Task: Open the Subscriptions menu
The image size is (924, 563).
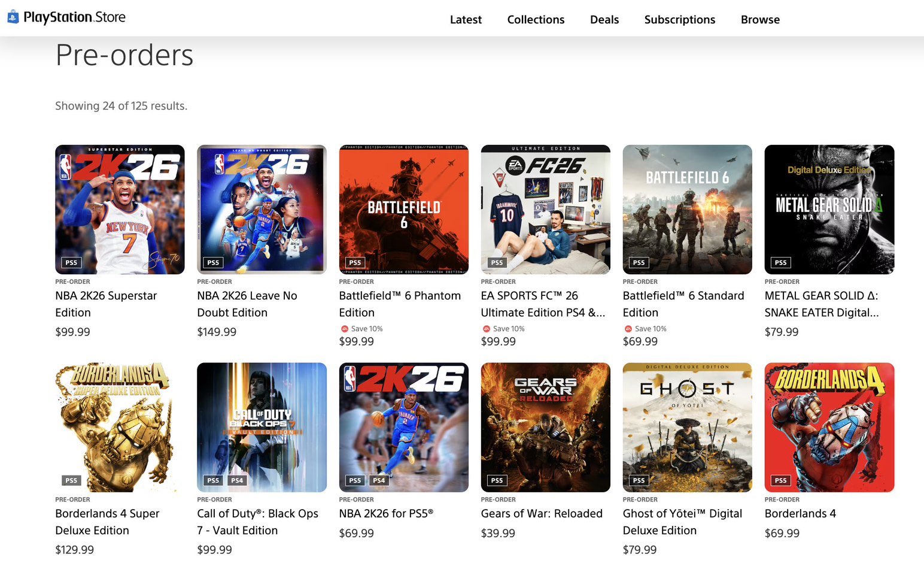Action: [x=680, y=19]
